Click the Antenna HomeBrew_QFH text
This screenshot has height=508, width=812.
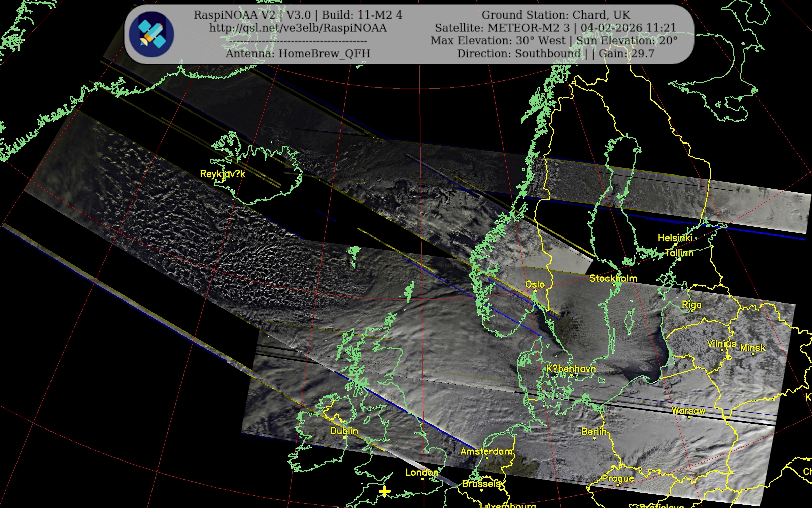(x=298, y=53)
